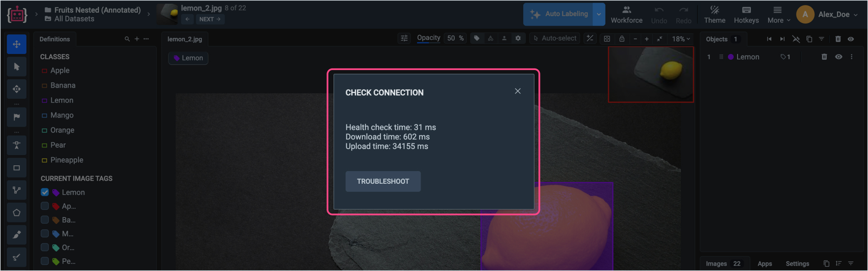Click the fit-to-screen icon

[607, 39]
